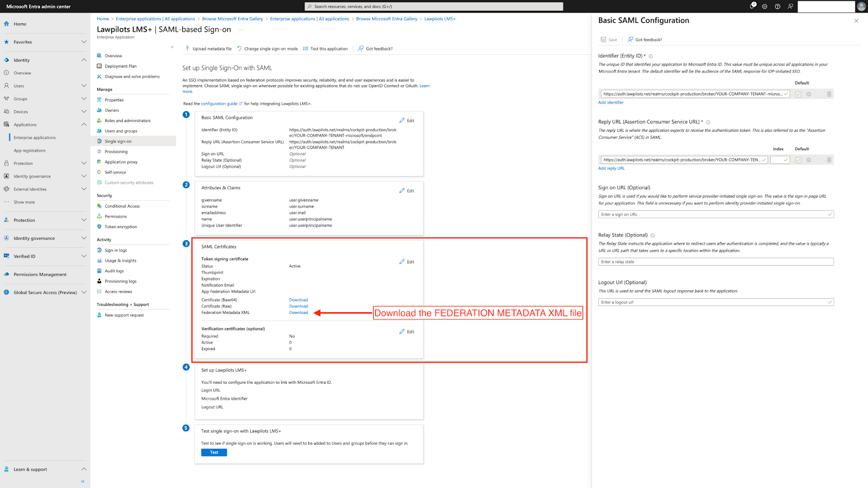Image resolution: width=868 pixels, height=488 pixels.
Task: Click the pencil icon for Attributes & Claims
Action: point(402,191)
